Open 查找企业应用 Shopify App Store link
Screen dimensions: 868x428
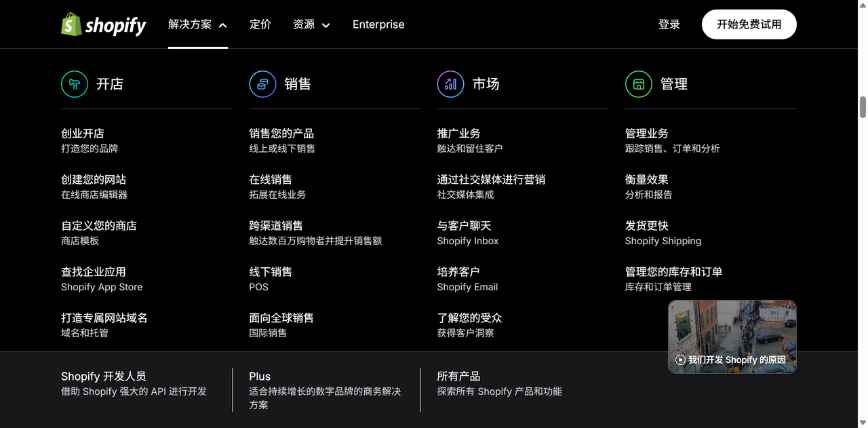point(102,279)
